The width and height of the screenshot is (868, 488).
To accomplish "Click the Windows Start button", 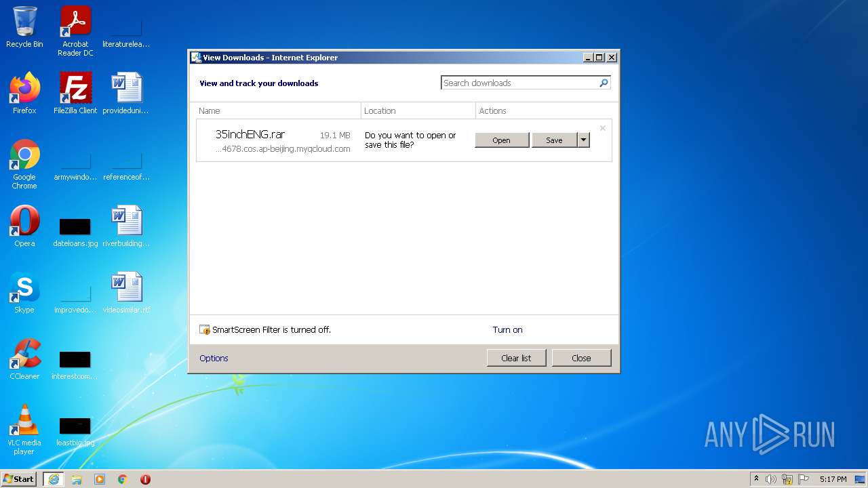I will click(19, 479).
